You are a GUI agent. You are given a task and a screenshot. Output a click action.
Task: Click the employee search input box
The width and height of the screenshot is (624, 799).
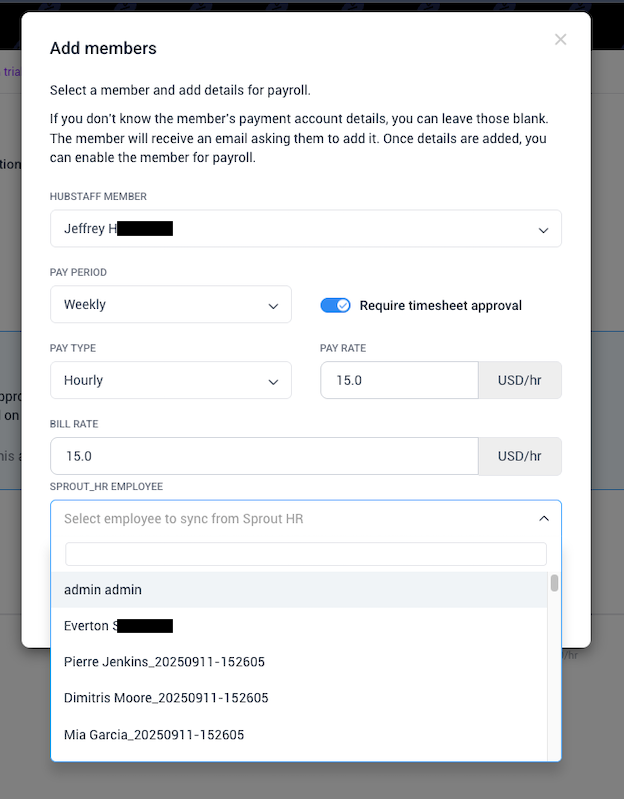click(x=305, y=554)
